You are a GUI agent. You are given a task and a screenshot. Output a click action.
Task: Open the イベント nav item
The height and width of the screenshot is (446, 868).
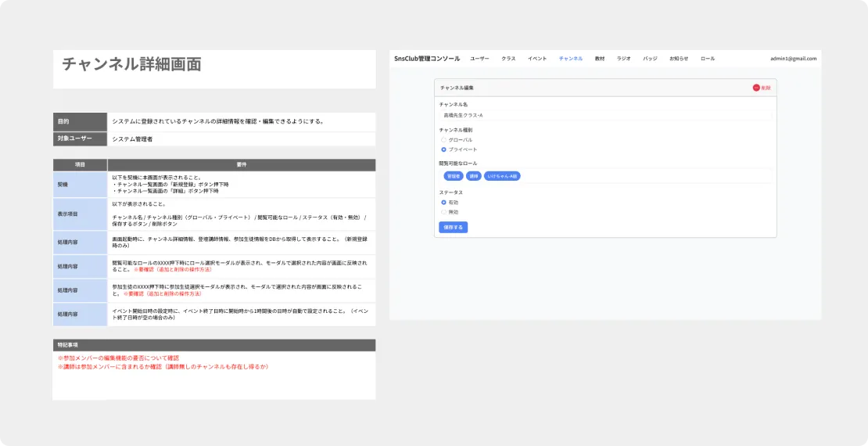(537, 59)
